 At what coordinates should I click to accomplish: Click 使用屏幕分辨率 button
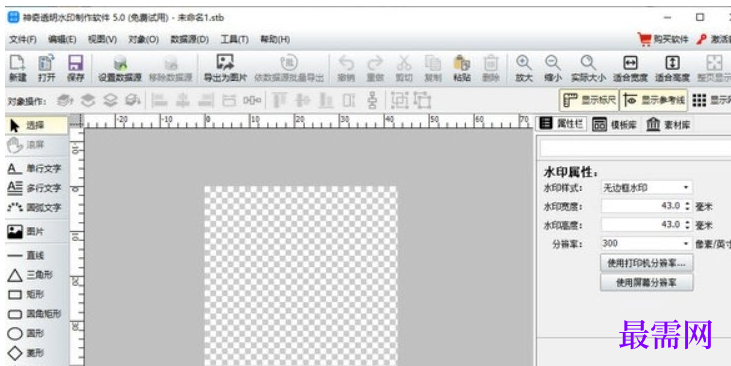646,283
